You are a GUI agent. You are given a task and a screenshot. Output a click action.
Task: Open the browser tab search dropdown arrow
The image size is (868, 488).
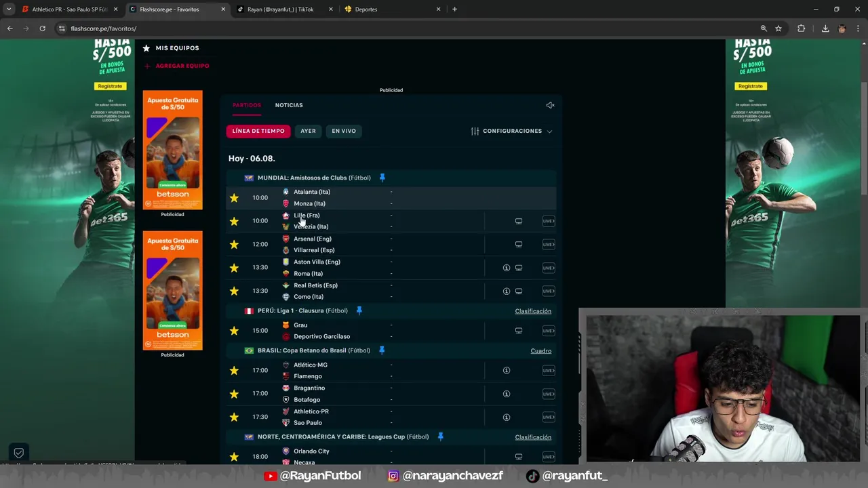click(9, 9)
